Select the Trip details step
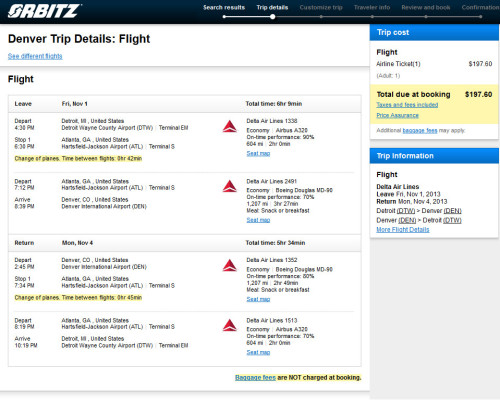The image size is (500, 400). tap(272, 7)
